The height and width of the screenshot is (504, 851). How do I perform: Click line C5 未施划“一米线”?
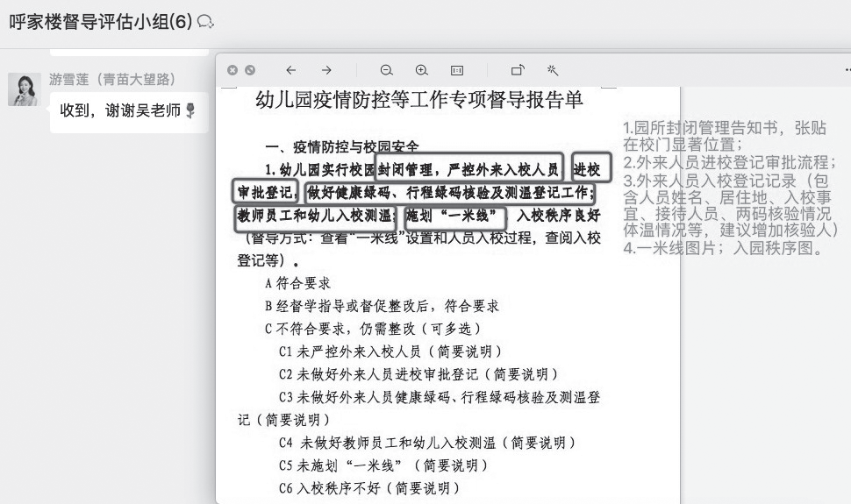(383, 465)
